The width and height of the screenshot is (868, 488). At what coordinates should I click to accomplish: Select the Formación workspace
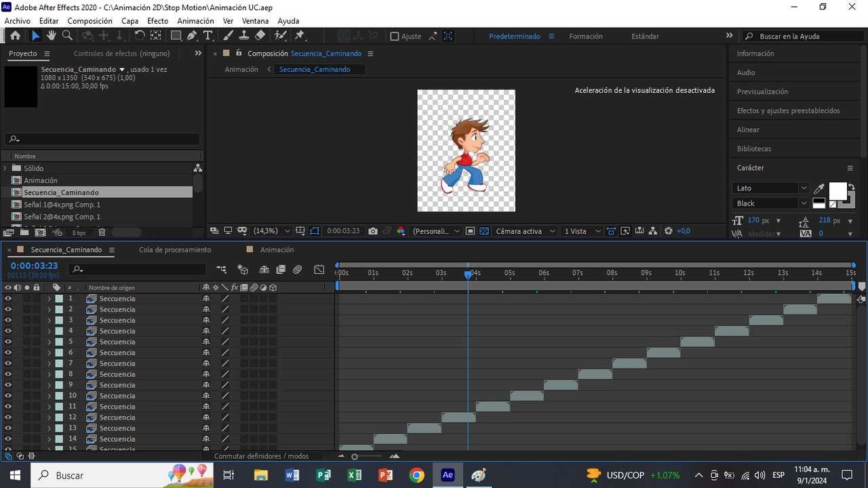[586, 36]
